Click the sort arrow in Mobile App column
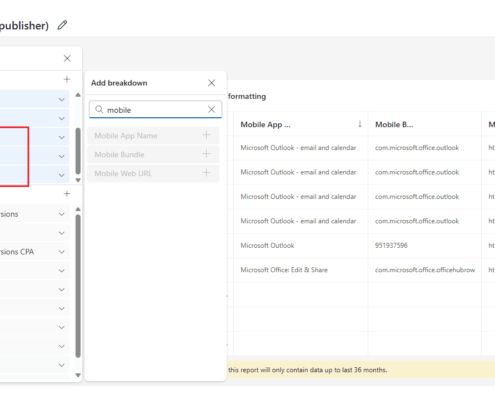This screenshot has width=495, height=400. pos(360,124)
